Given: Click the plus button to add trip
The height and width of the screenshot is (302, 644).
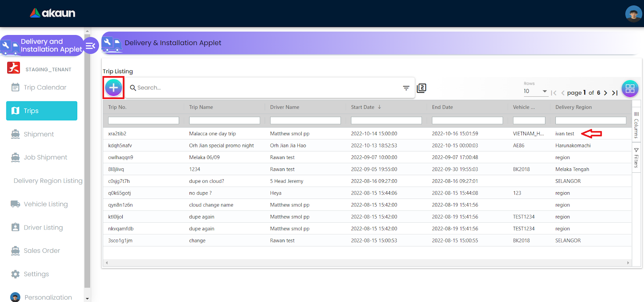Looking at the screenshot, I should (114, 87).
